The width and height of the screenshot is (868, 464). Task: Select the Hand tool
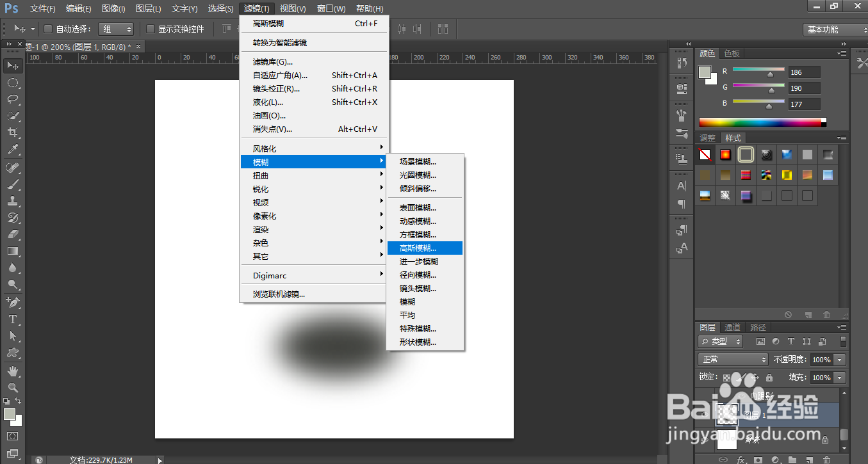coord(13,371)
